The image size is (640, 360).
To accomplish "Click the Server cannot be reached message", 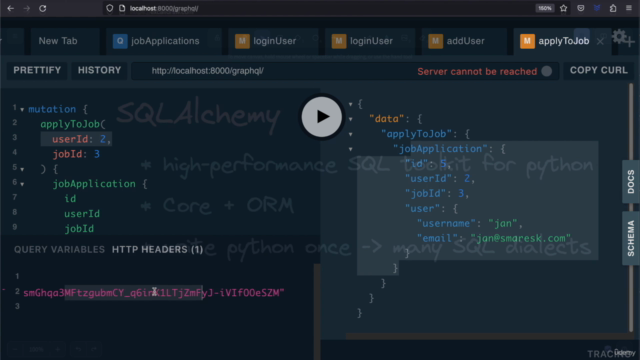I will [477, 71].
